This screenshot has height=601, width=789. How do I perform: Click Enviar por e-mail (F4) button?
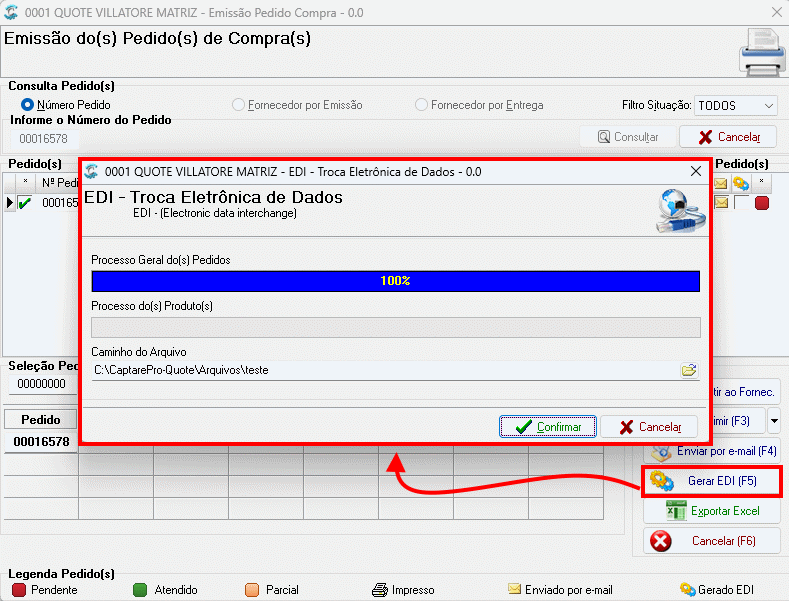712,451
